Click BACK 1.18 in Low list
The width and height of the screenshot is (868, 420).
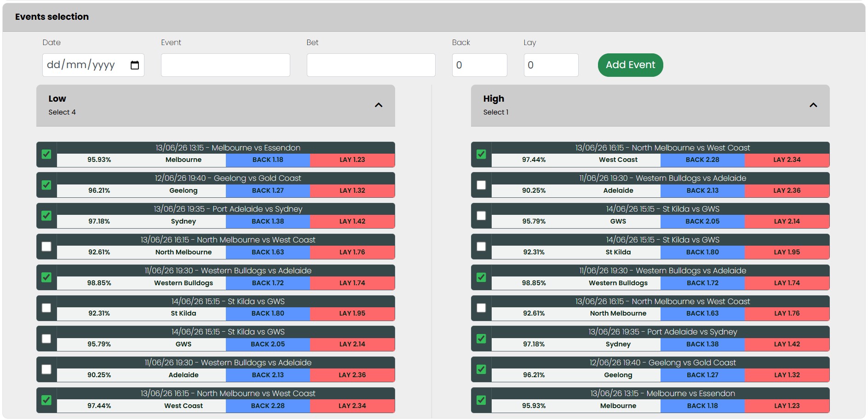click(268, 160)
